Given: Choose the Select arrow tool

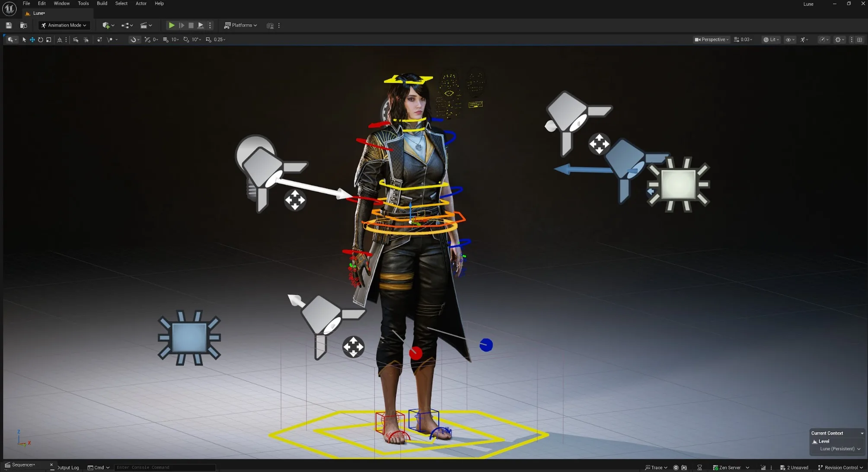Looking at the screenshot, I should [x=24, y=40].
